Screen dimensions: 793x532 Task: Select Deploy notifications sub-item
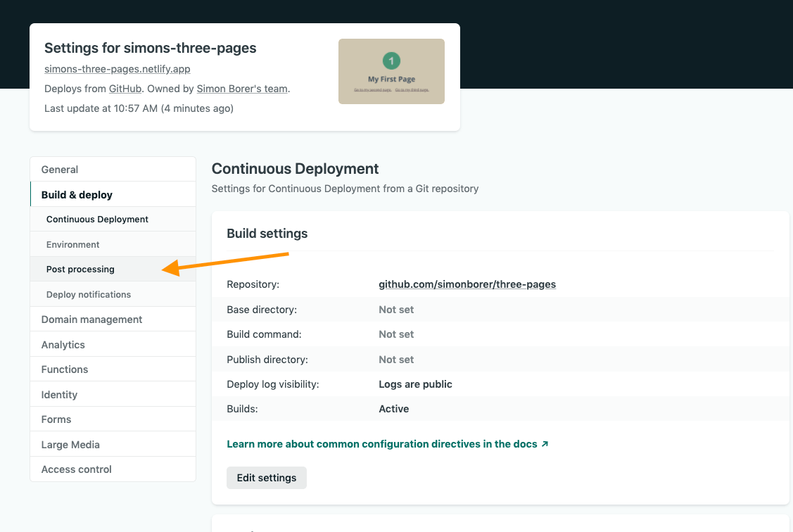(x=89, y=295)
